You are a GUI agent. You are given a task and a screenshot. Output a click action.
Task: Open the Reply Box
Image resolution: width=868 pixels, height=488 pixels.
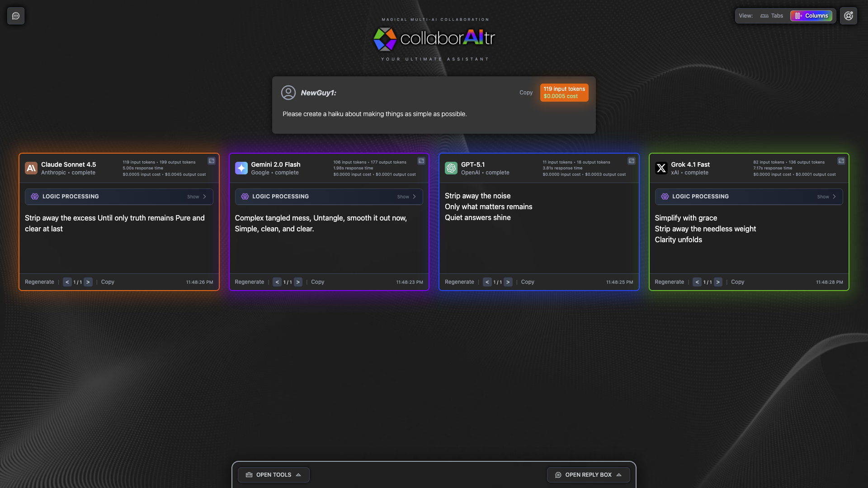click(588, 474)
